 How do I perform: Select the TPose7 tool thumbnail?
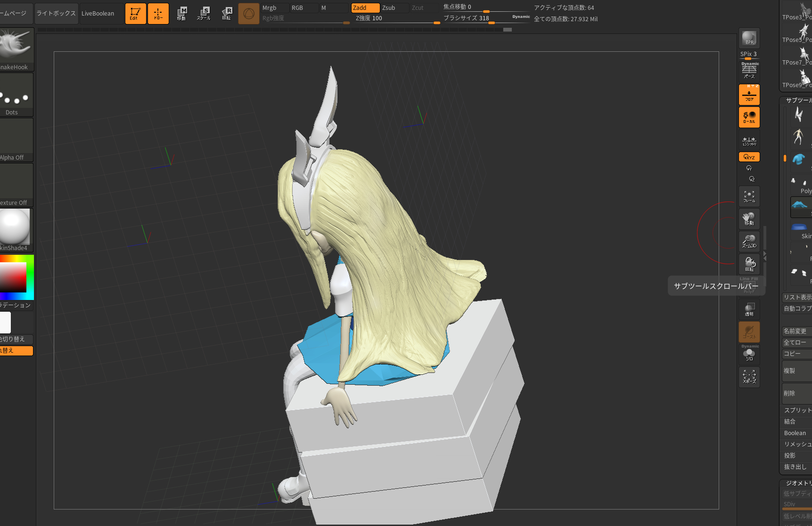pyautogui.click(x=796, y=57)
